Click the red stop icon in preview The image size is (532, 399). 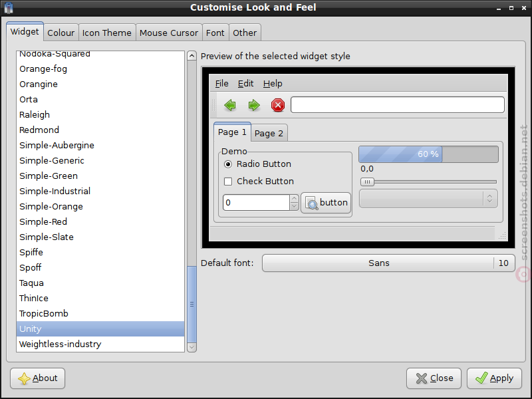pyautogui.click(x=278, y=105)
